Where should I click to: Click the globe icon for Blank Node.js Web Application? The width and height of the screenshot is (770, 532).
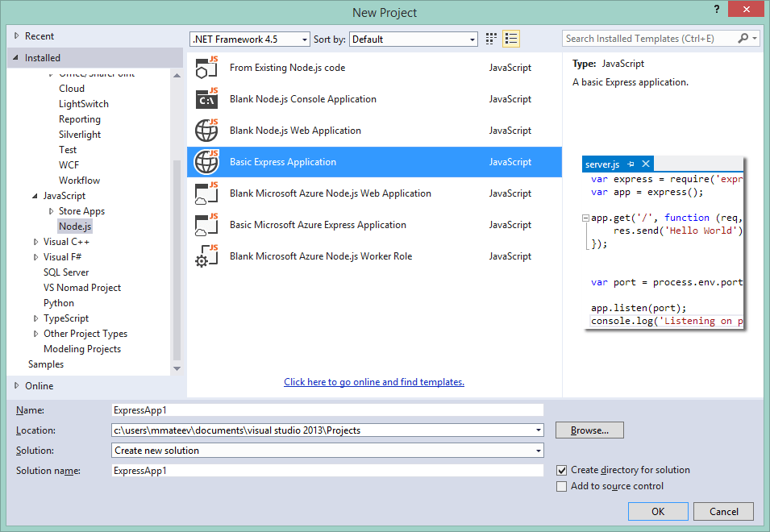click(205, 130)
